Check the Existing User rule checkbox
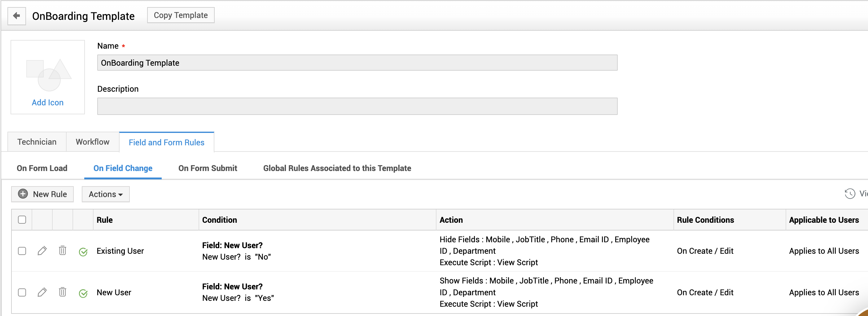 point(22,251)
